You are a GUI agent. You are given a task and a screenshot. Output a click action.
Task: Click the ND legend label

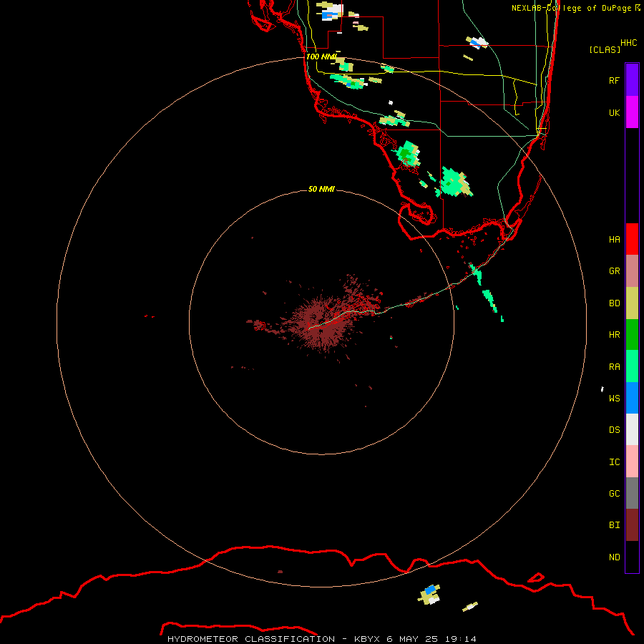[x=614, y=557]
